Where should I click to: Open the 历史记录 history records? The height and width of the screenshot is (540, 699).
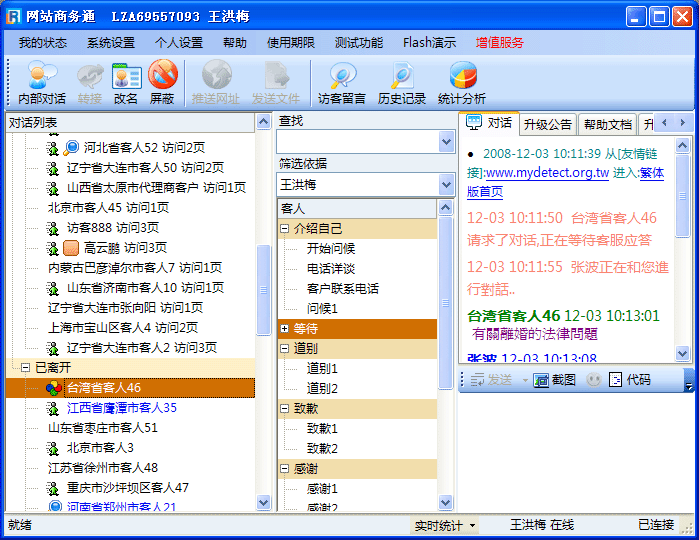click(x=402, y=82)
